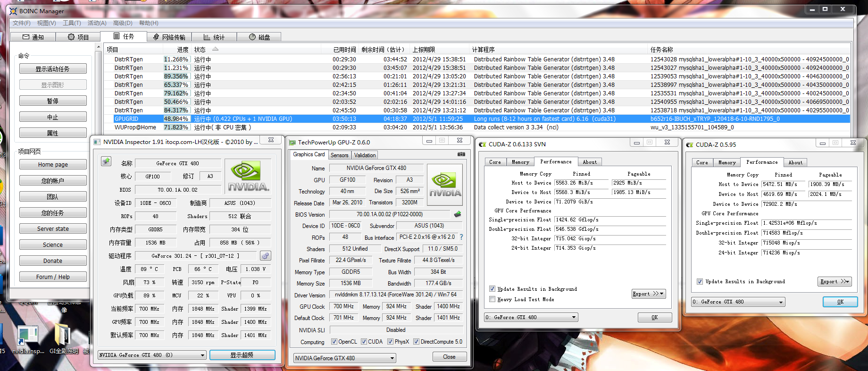Open the nvidiainsp... desktop shortcut icon

[27, 335]
